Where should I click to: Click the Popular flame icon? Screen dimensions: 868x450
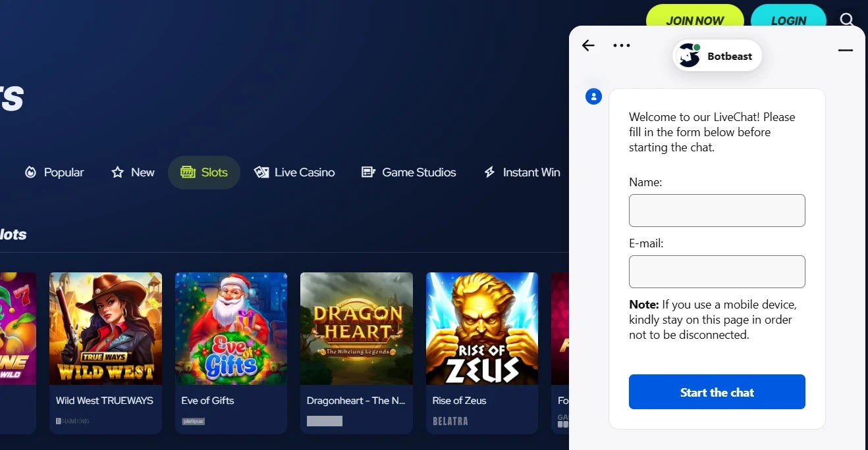coord(30,172)
